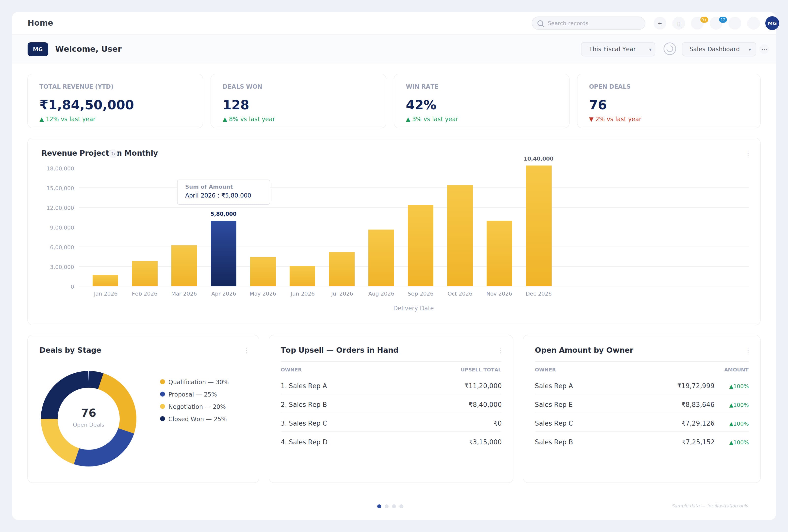This screenshot has height=532, width=788.
Task: Select the Aug 2026 bar
Action: pos(381,258)
